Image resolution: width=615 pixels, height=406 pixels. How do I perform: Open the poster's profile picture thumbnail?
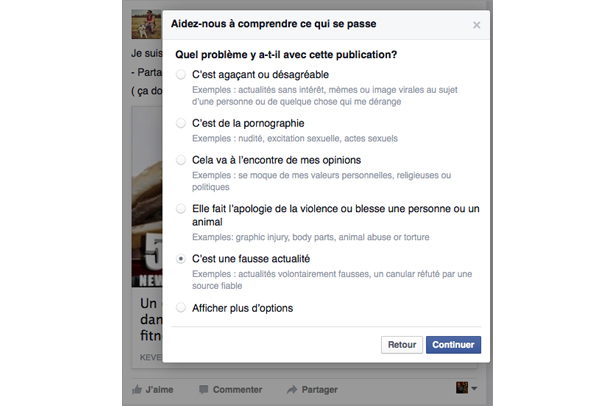tap(147, 24)
